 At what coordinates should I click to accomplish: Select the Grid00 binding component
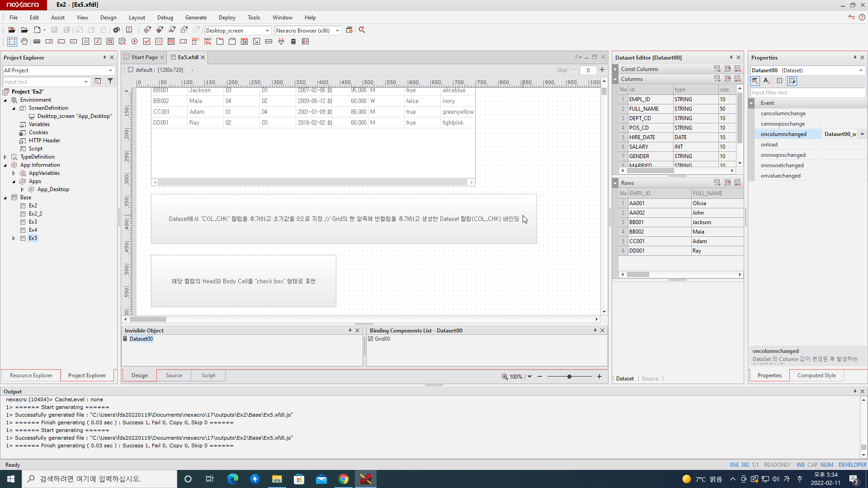click(382, 339)
